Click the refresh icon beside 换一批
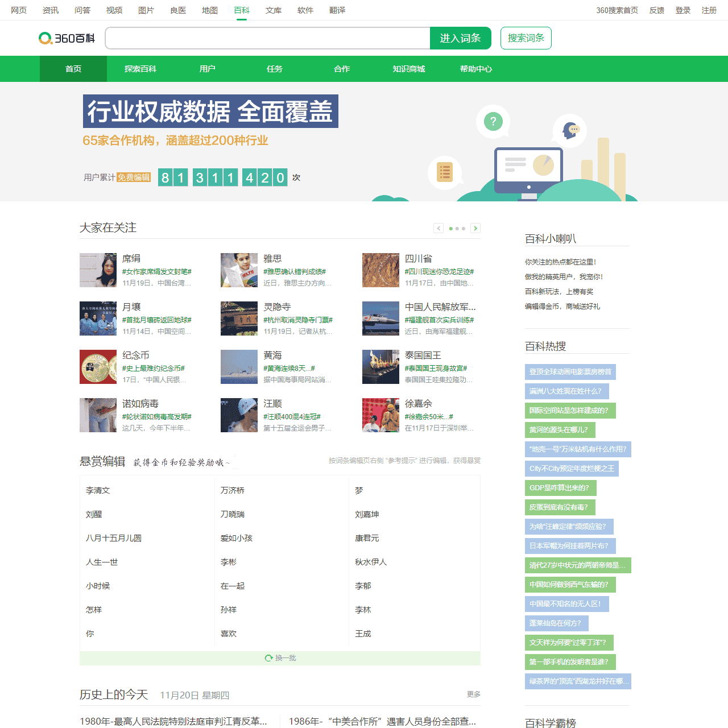This screenshot has height=728, width=728. point(268,658)
